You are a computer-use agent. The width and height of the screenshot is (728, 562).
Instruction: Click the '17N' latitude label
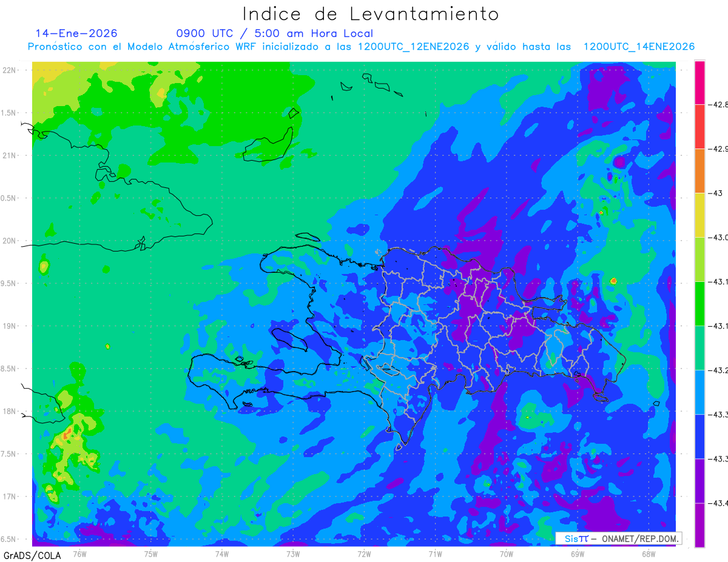pyautogui.click(x=10, y=497)
